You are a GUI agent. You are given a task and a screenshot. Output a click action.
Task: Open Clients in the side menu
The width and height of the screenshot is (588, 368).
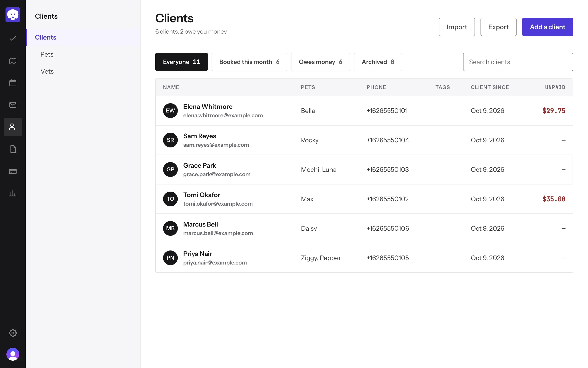pyautogui.click(x=83, y=37)
